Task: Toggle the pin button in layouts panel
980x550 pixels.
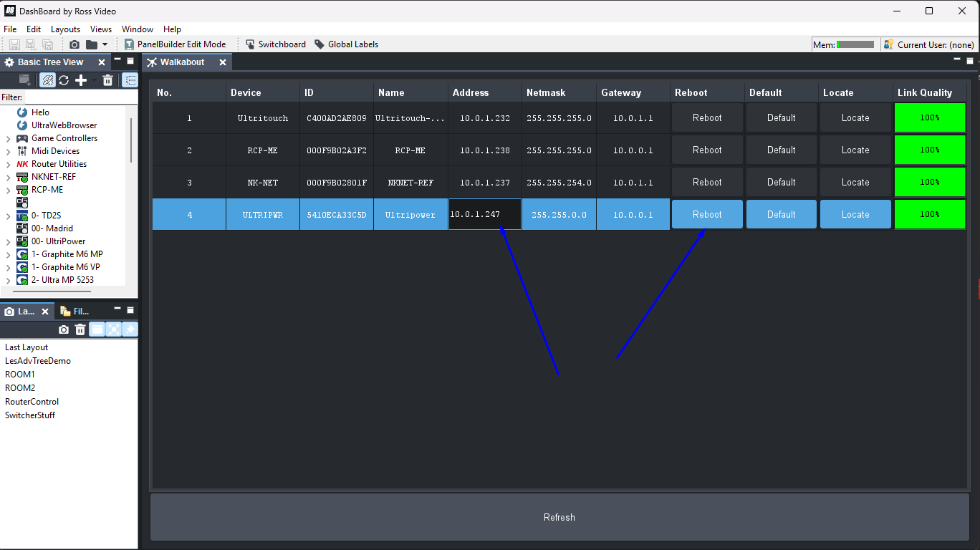Action: pos(130,329)
